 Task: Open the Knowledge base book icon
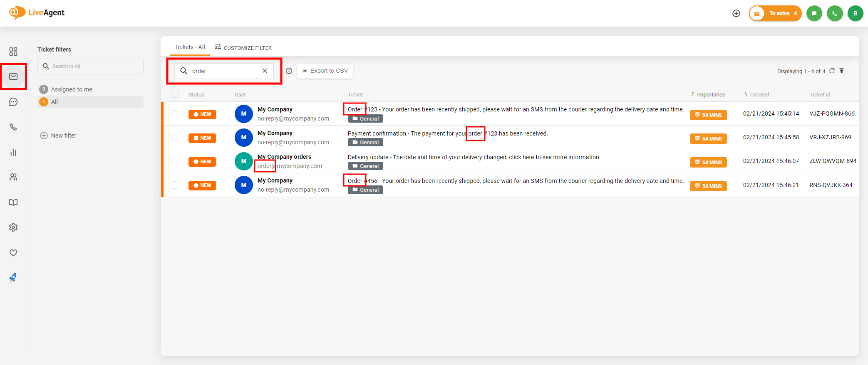click(x=13, y=202)
